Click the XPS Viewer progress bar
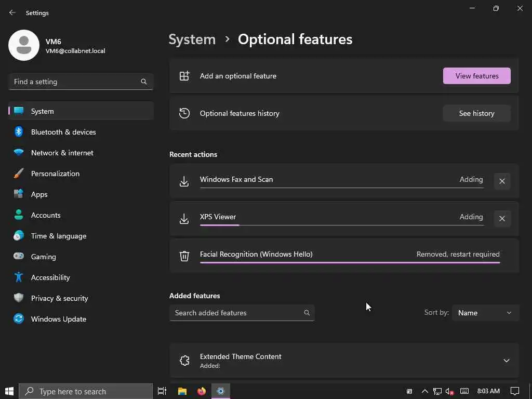The width and height of the screenshot is (532, 399). pos(341,225)
